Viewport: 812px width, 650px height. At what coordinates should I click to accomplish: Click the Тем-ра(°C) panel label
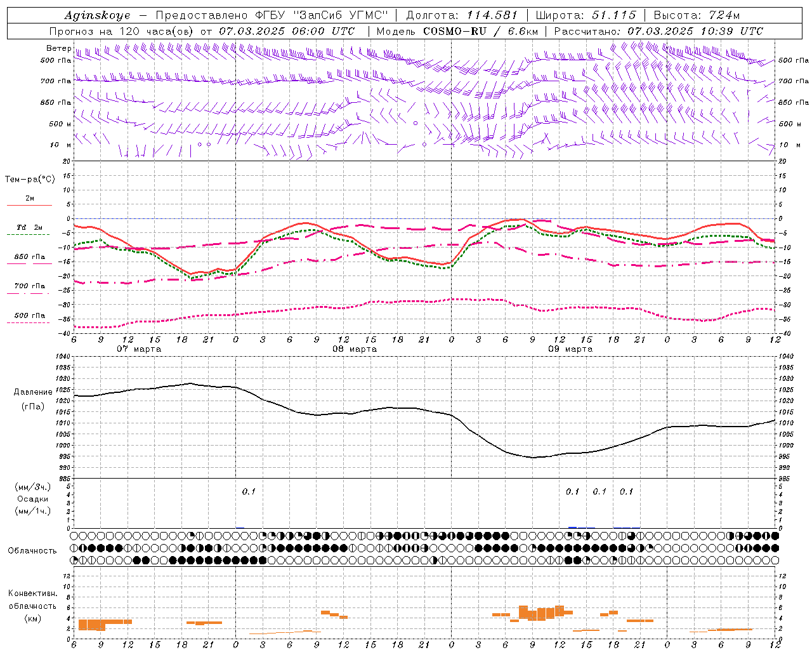[30, 180]
